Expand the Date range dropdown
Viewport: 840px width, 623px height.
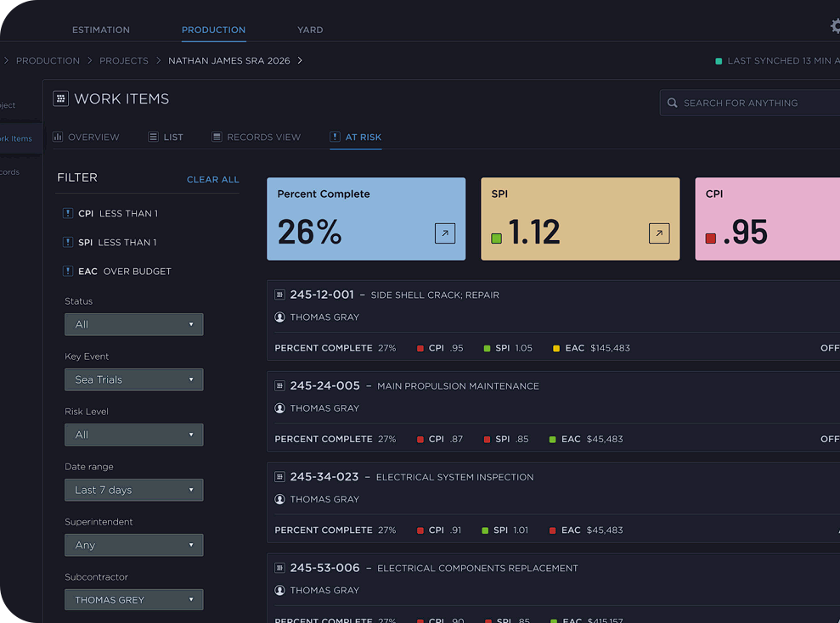pyautogui.click(x=133, y=490)
